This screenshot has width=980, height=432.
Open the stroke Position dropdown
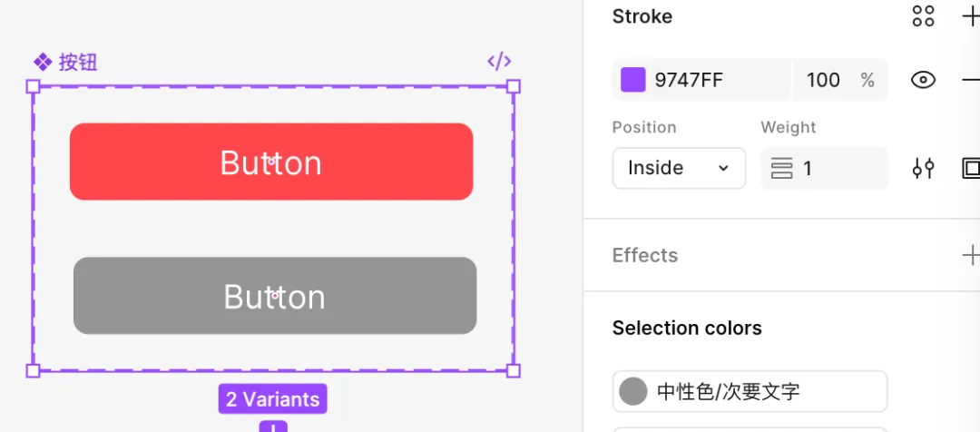[x=679, y=168]
